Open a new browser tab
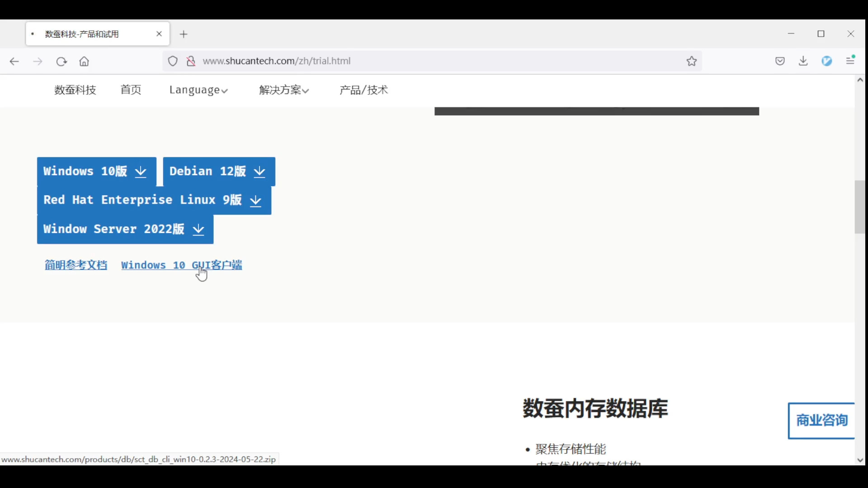The height and width of the screenshot is (488, 868). pyautogui.click(x=184, y=34)
